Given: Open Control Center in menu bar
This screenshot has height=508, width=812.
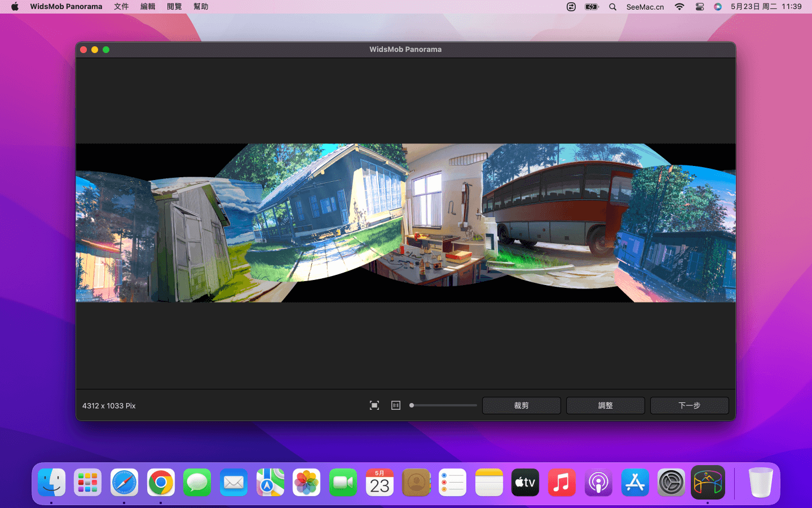Looking at the screenshot, I should [699, 7].
